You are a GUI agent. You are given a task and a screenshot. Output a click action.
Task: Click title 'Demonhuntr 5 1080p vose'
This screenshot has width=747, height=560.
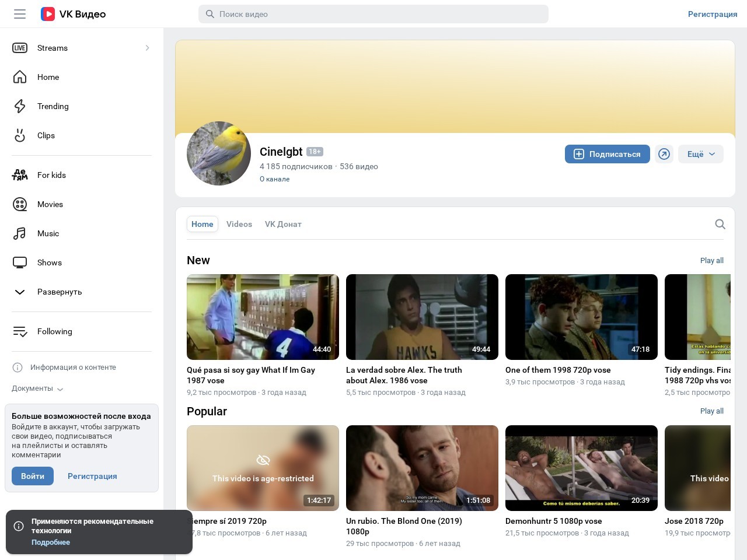point(554,521)
